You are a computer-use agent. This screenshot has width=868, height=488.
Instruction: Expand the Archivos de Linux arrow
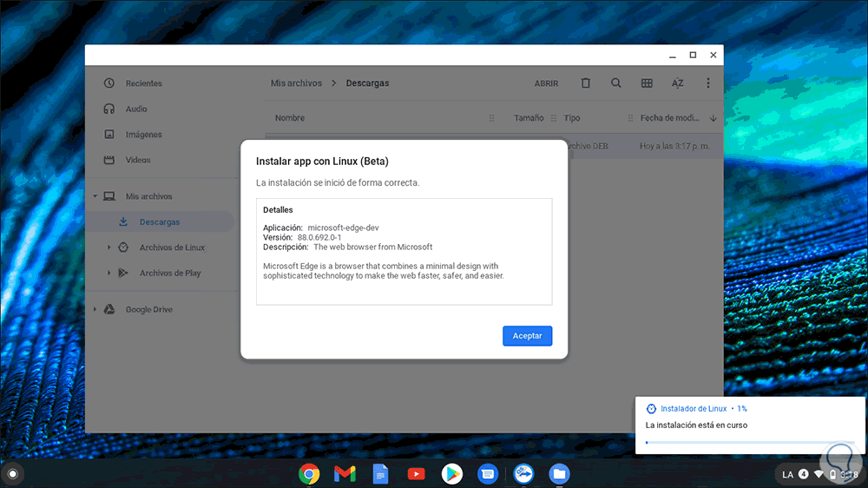pos(108,247)
